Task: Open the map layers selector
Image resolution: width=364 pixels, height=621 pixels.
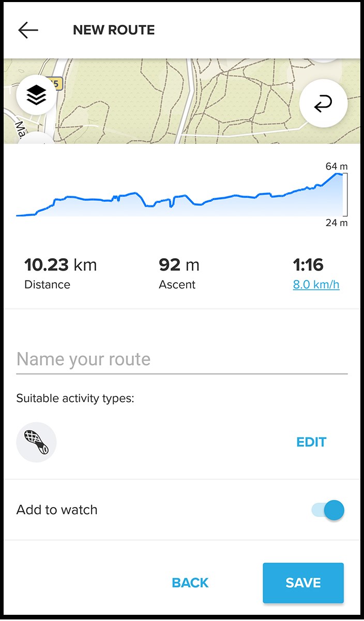Action: [x=36, y=95]
